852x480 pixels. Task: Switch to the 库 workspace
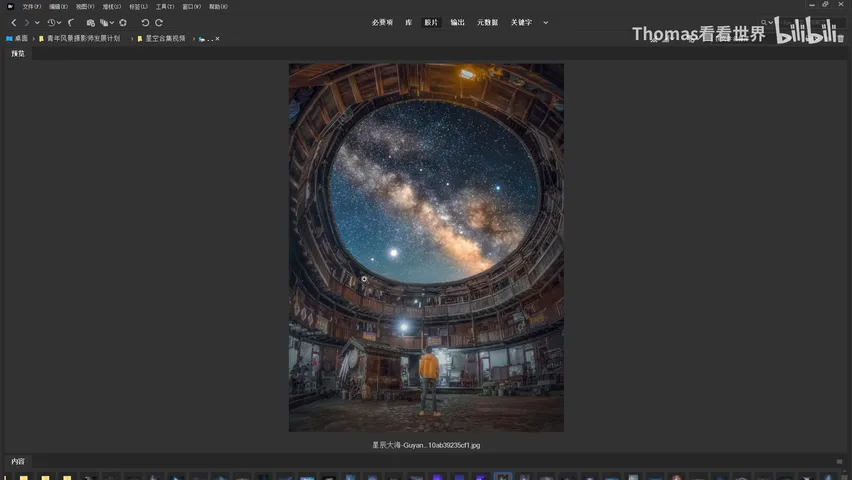point(408,23)
